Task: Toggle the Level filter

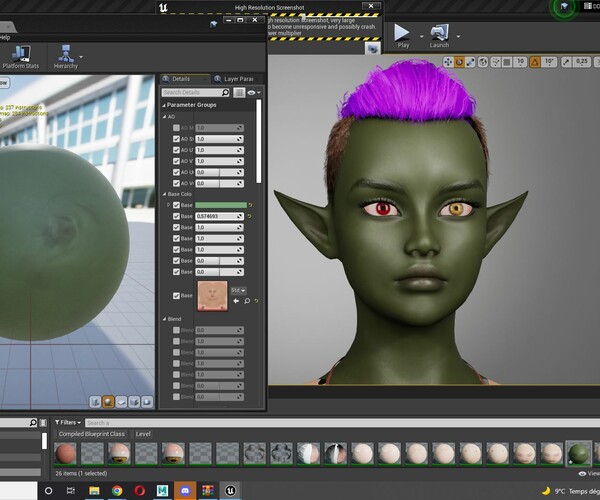Action: coord(143,434)
